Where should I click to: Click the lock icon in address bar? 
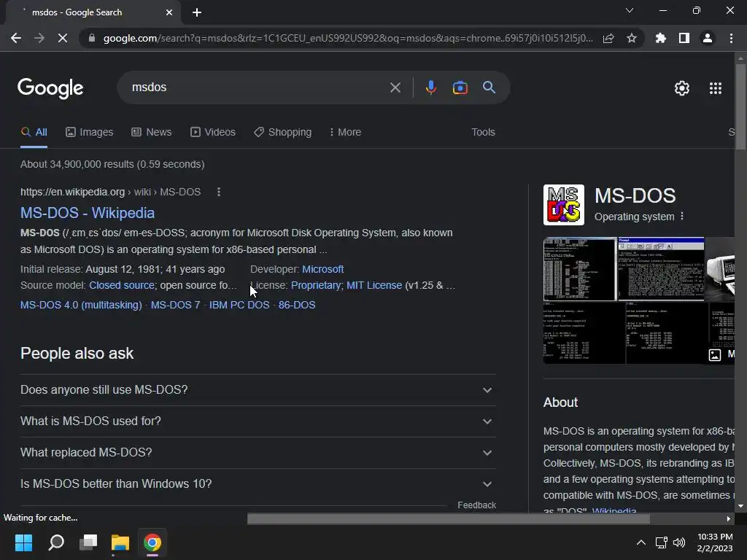92,38
